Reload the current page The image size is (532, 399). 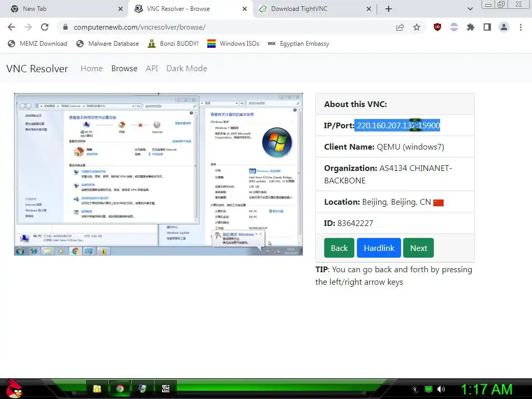[x=45, y=27]
